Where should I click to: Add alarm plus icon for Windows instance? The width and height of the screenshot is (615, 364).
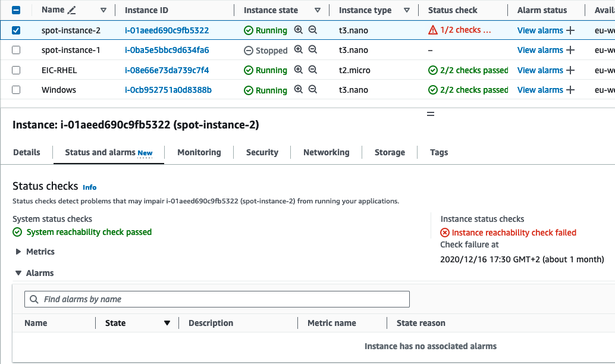pos(570,90)
